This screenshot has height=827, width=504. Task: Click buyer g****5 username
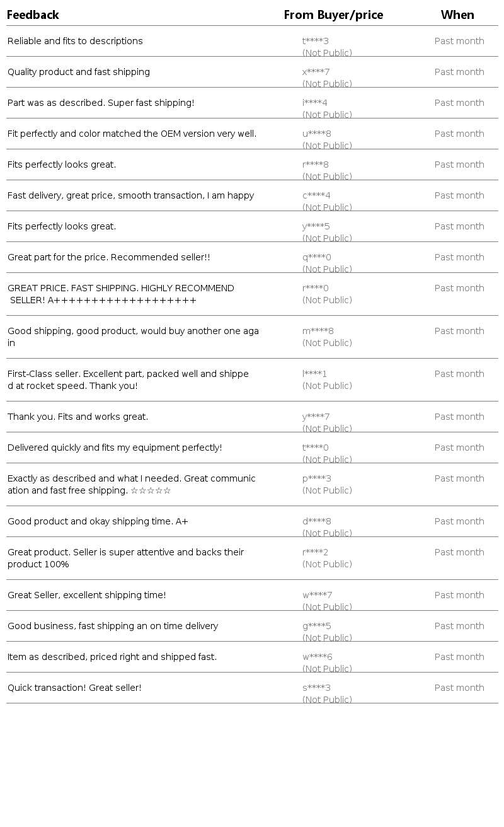pyautogui.click(x=316, y=626)
